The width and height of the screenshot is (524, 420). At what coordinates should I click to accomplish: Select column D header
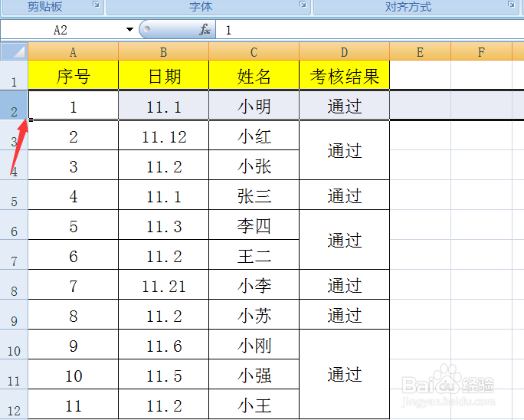tap(344, 52)
